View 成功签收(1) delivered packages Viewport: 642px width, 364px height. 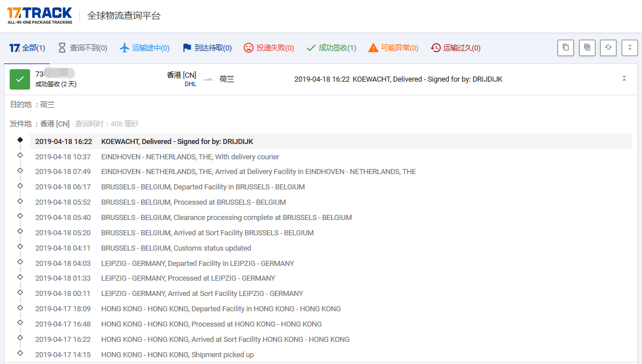[331, 48]
